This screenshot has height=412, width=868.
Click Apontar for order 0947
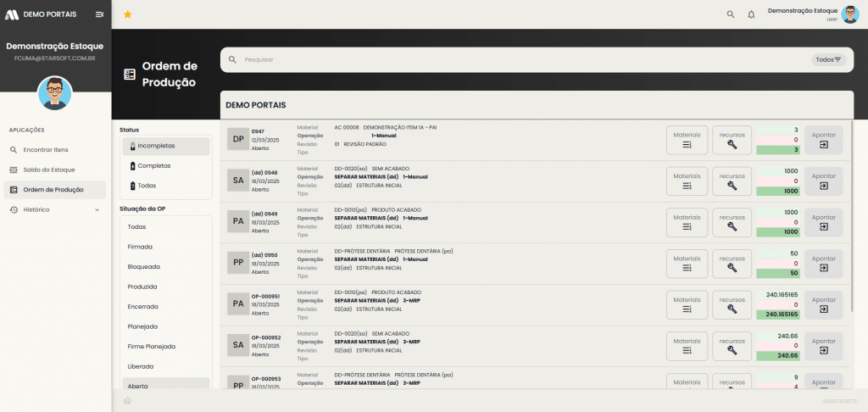[824, 140]
